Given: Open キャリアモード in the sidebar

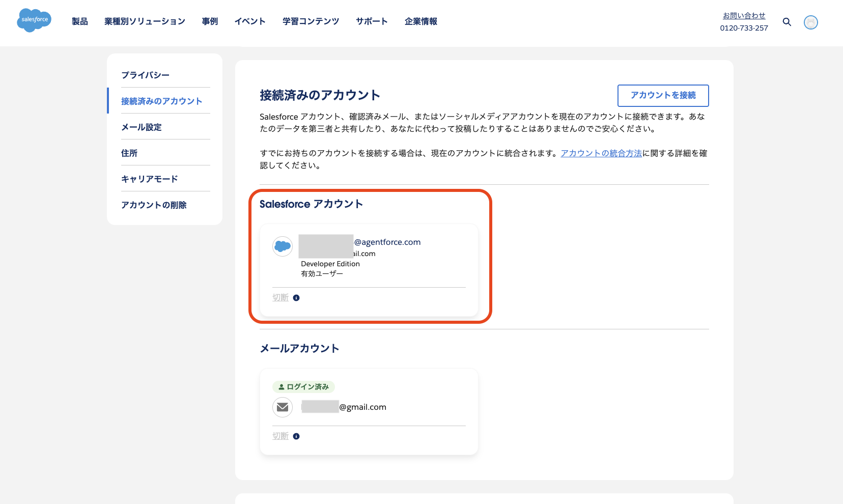Looking at the screenshot, I should 150,179.
